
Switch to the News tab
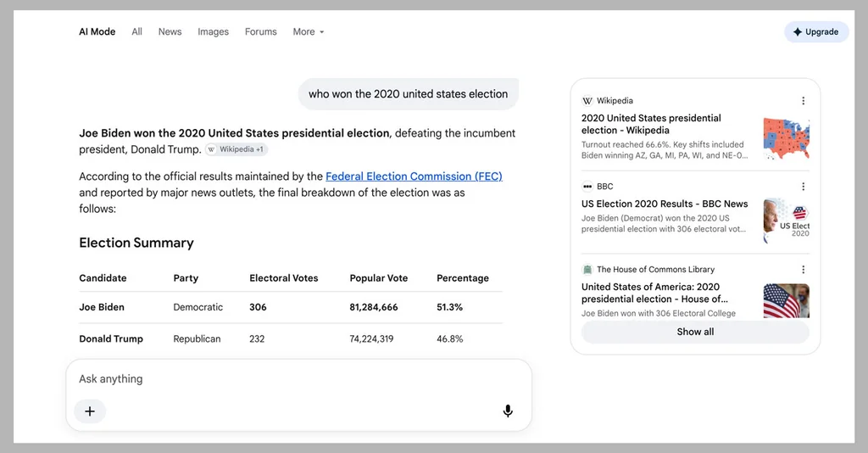tap(170, 32)
